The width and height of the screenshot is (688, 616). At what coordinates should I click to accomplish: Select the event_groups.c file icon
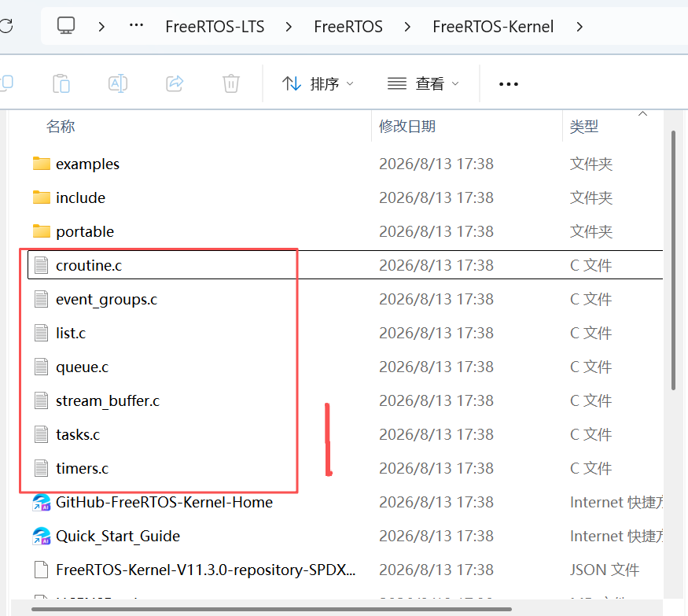pos(41,299)
